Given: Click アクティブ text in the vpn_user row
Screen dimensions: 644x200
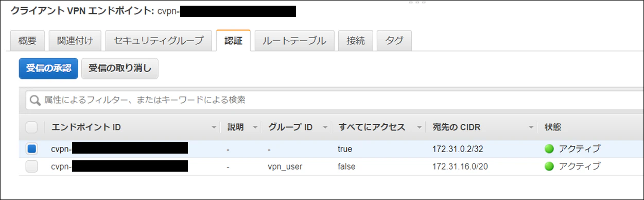Looking at the screenshot, I should 580,166.
